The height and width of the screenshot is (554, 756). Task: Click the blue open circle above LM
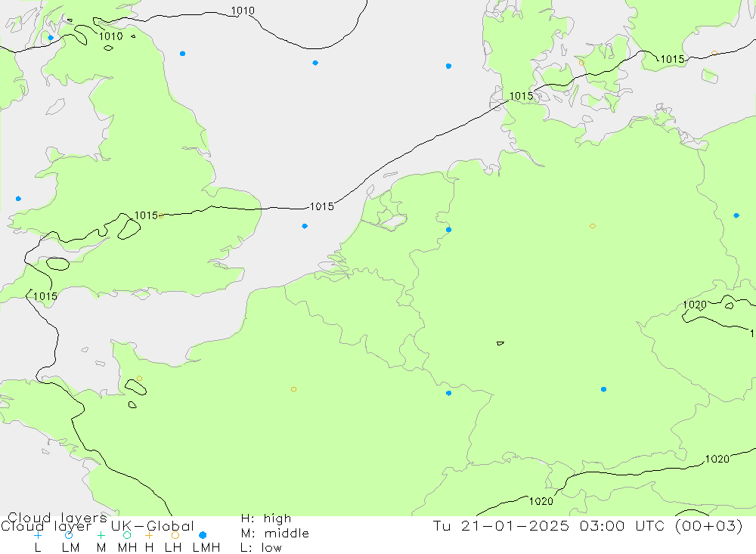coord(69,535)
